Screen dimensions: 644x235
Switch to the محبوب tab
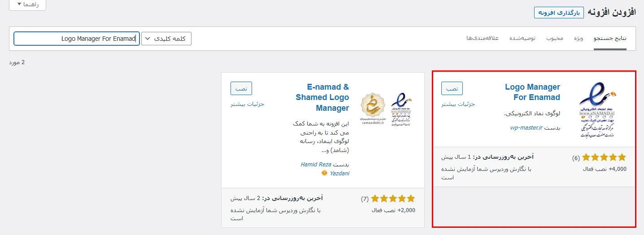pos(554,38)
